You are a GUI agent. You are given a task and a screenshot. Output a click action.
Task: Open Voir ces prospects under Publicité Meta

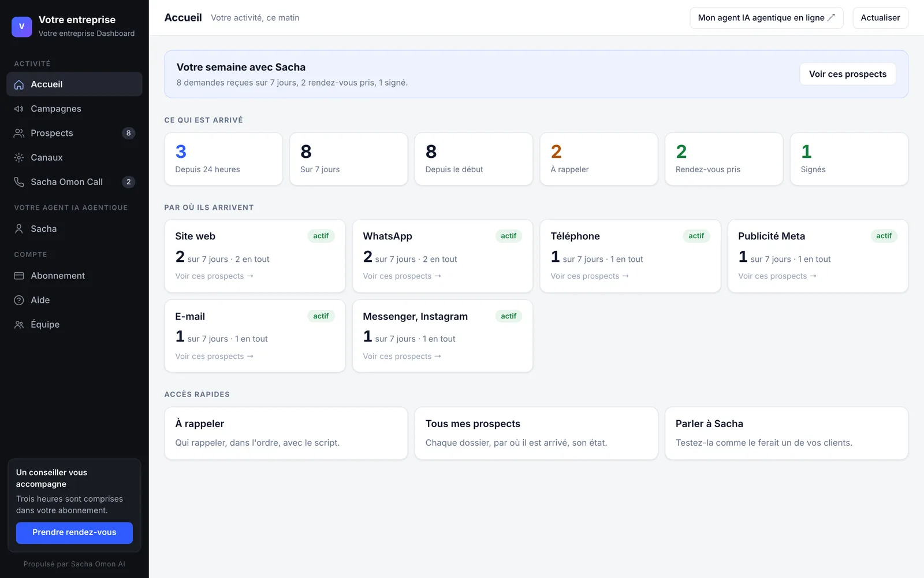tap(777, 276)
